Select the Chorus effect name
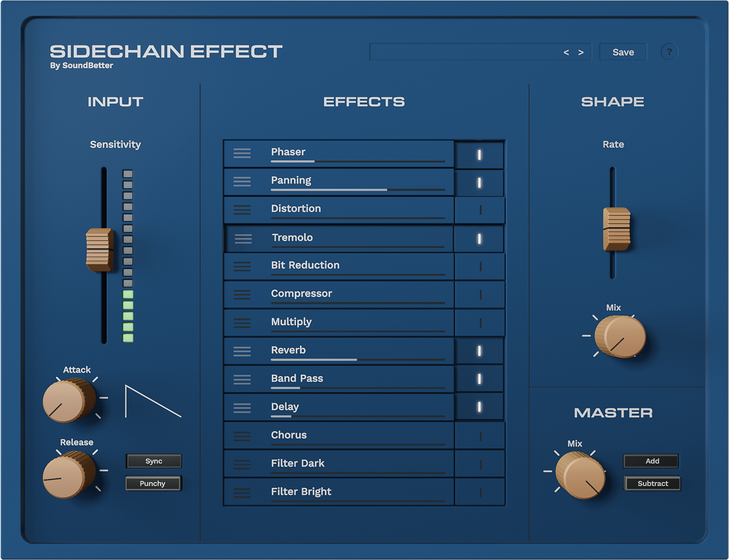The image size is (729, 560). (289, 435)
